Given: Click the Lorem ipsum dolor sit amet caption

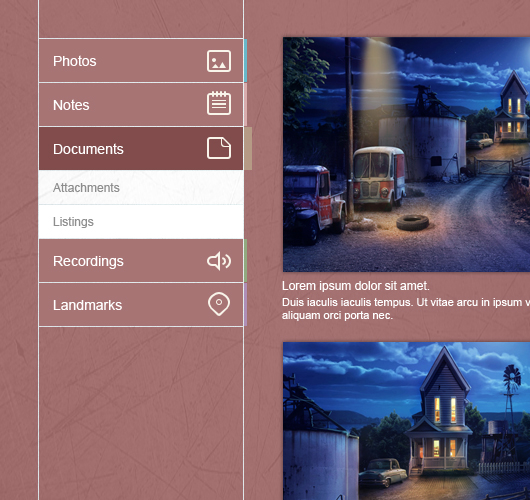Looking at the screenshot, I should pos(356,286).
